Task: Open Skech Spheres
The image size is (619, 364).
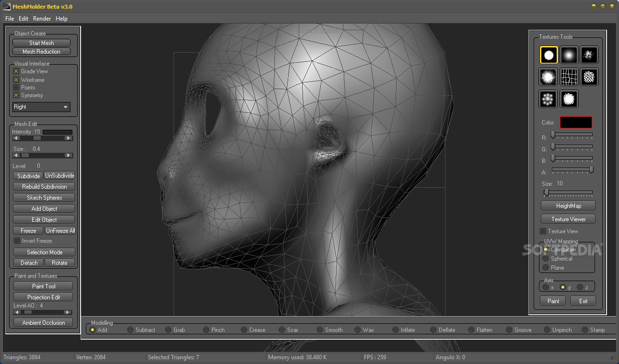Action: tap(44, 198)
